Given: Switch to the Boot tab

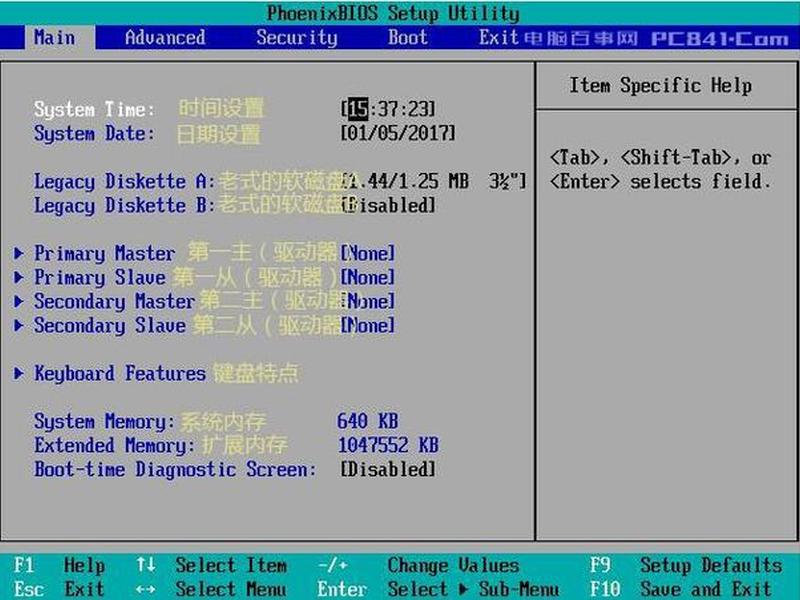Looking at the screenshot, I should click(x=408, y=38).
